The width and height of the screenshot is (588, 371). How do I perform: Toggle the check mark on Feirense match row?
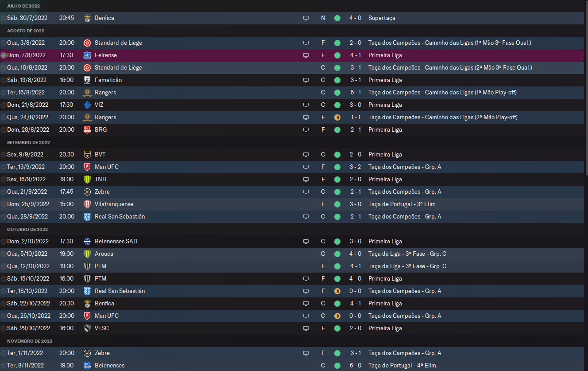pos(4,55)
